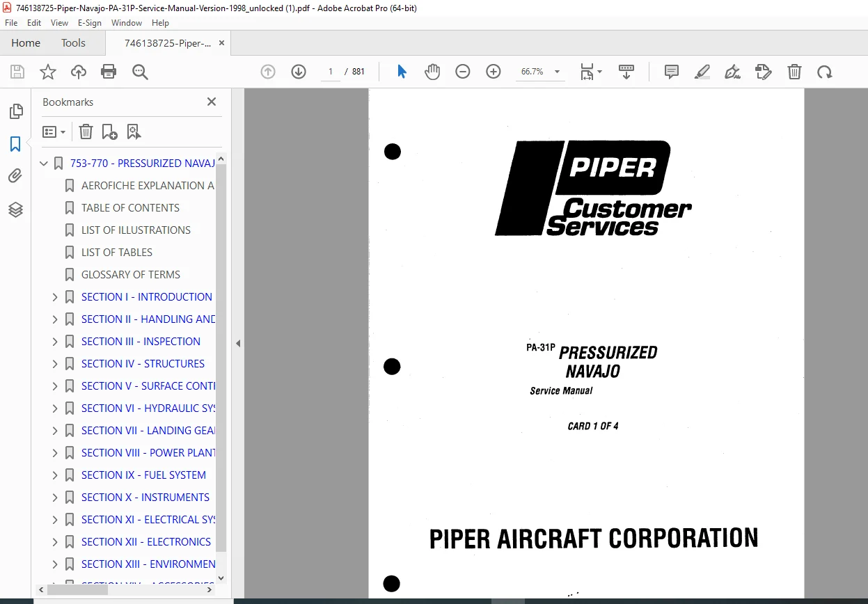The image size is (868, 604).
Task: Delete page with trash icon in toolbar
Action: pos(794,72)
